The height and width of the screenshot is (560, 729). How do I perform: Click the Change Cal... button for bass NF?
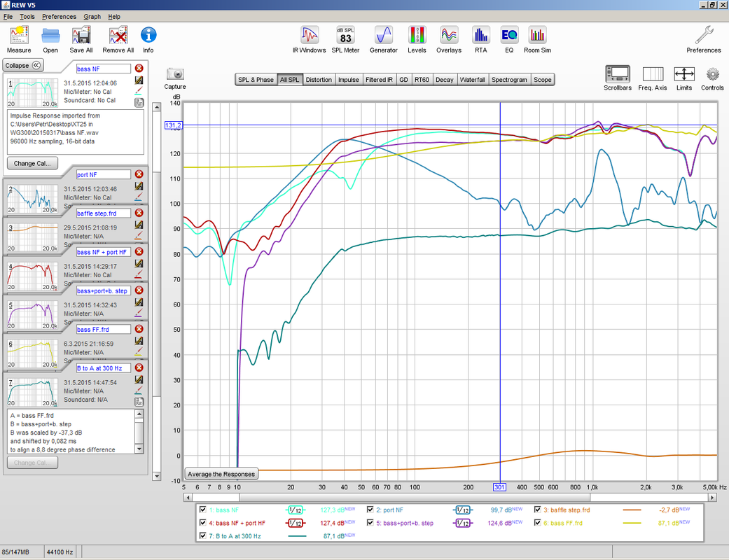tap(32, 163)
